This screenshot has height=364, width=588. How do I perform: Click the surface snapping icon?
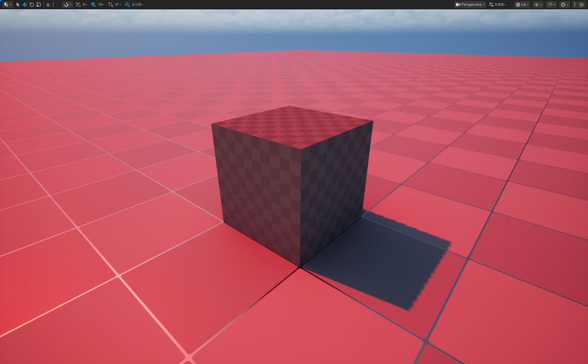click(x=67, y=4)
